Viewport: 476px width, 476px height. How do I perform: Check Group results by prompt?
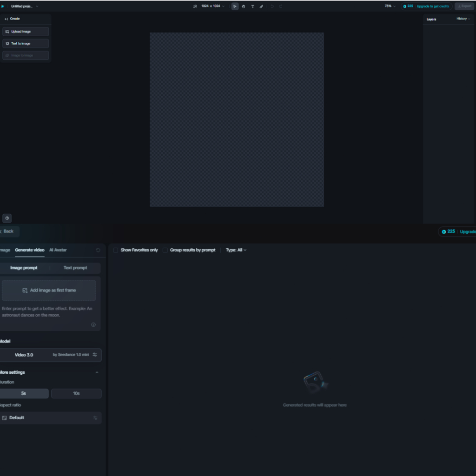pyautogui.click(x=165, y=250)
